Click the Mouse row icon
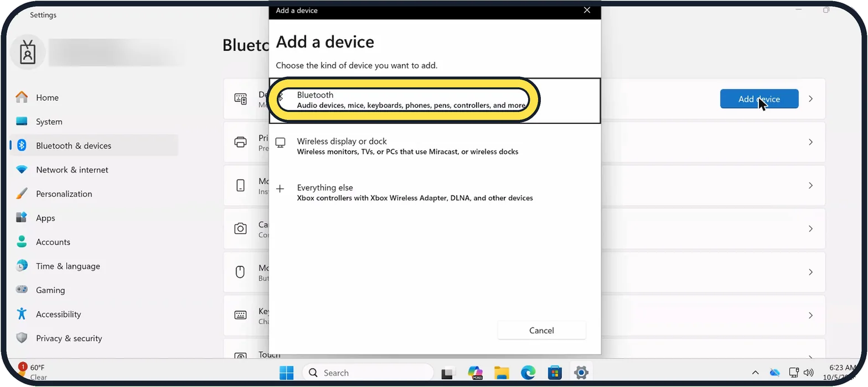 tap(241, 272)
